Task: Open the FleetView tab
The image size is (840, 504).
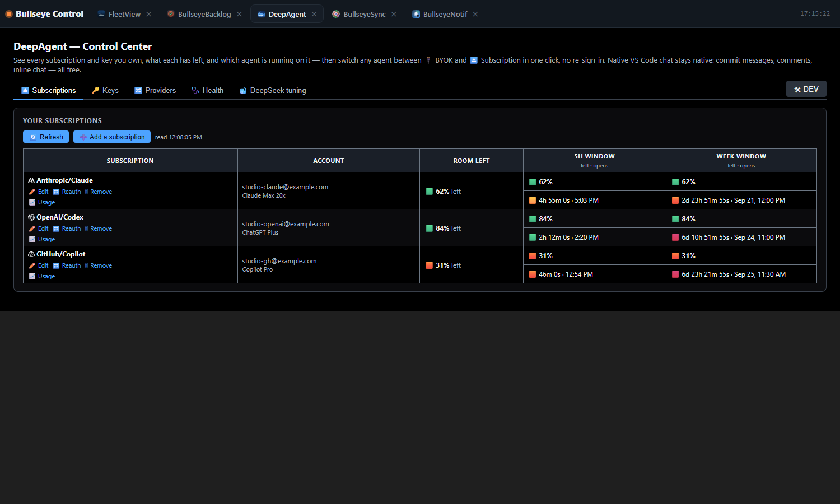Action: click(124, 14)
